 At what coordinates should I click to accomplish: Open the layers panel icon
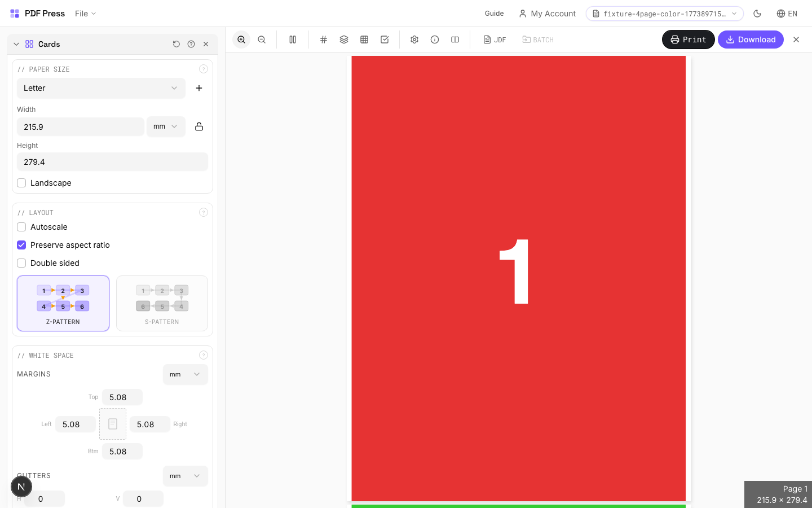point(344,40)
